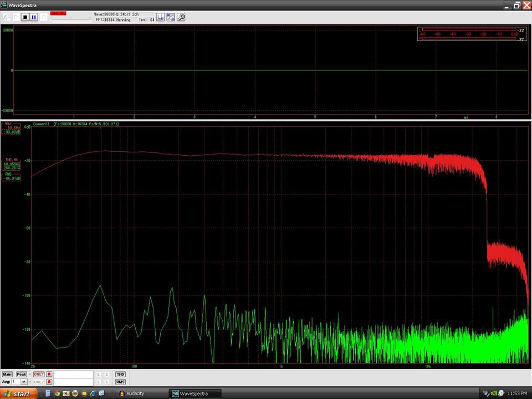Click the NVIDIA tray icon
This screenshot has height=399, width=532.
[494, 393]
